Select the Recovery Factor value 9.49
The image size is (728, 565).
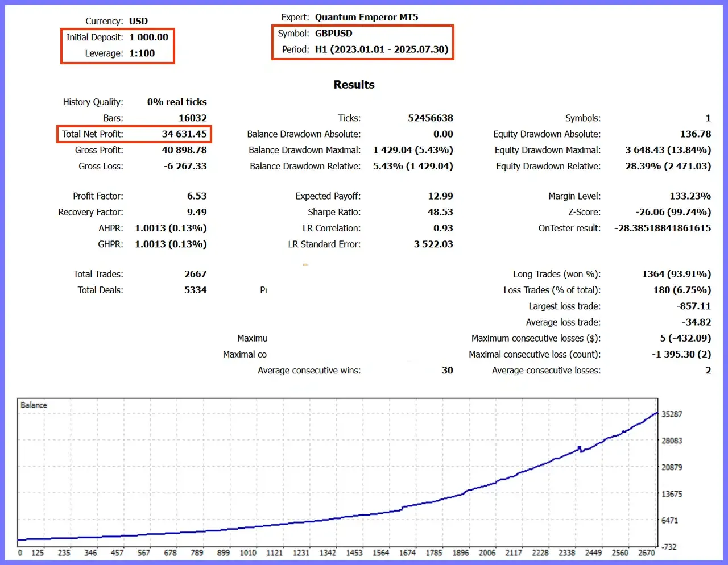click(197, 212)
